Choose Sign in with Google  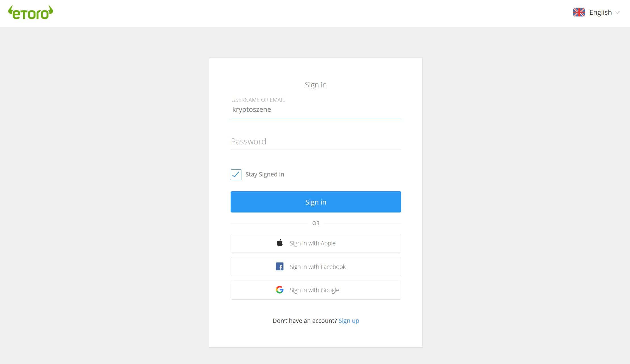[x=316, y=290]
